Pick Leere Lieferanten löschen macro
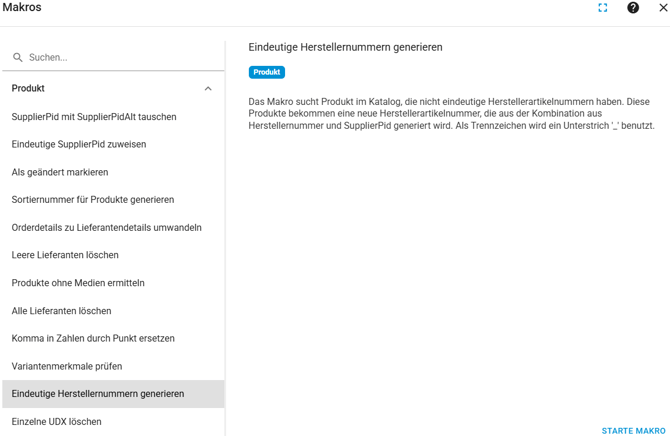The height and width of the screenshot is (436, 670). point(65,255)
